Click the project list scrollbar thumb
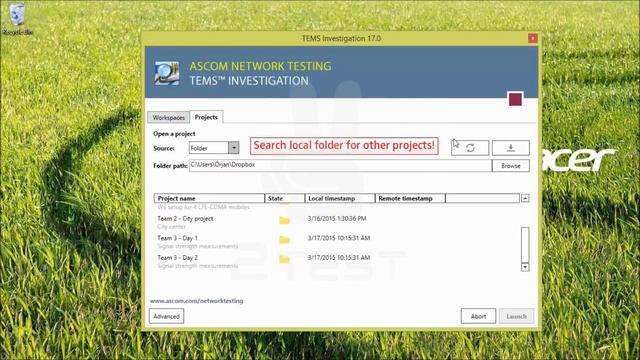640x360 pixels. click(x=525, y=245)
